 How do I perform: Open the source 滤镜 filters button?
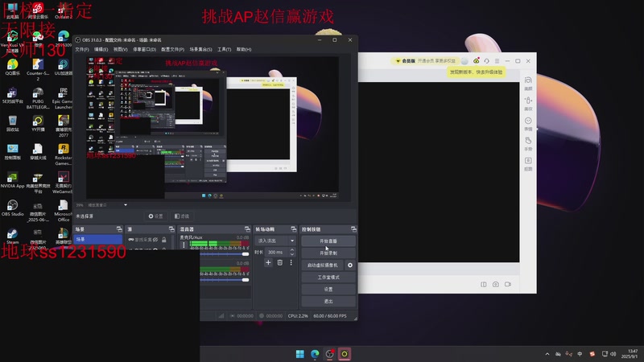[182, 216]
